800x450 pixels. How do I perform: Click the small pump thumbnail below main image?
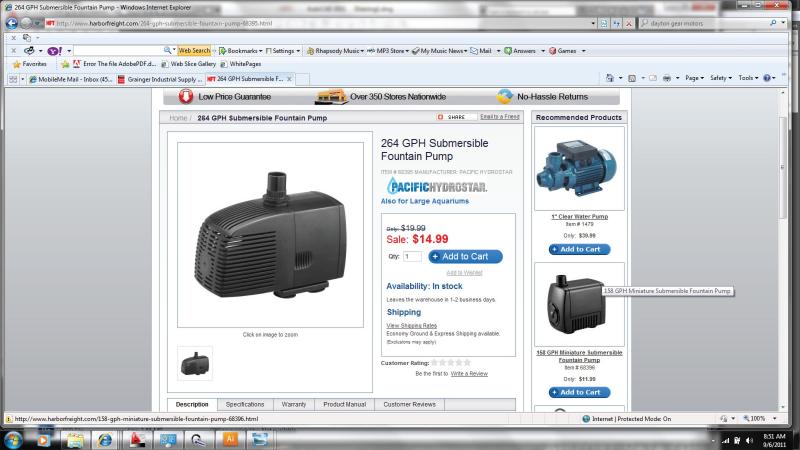pyautogui.click(x=195, y=363)
